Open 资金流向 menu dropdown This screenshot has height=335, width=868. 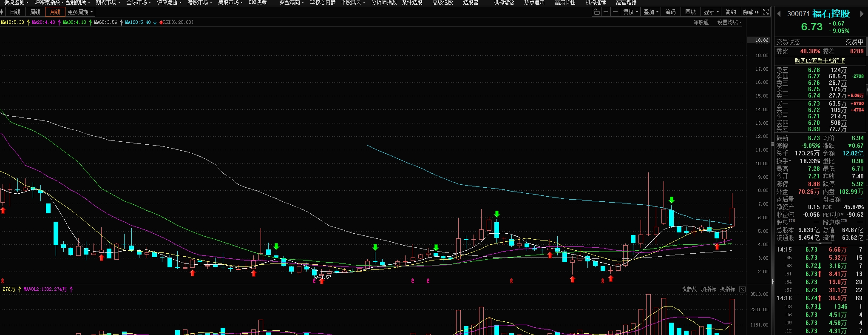(x=292, y=3)
